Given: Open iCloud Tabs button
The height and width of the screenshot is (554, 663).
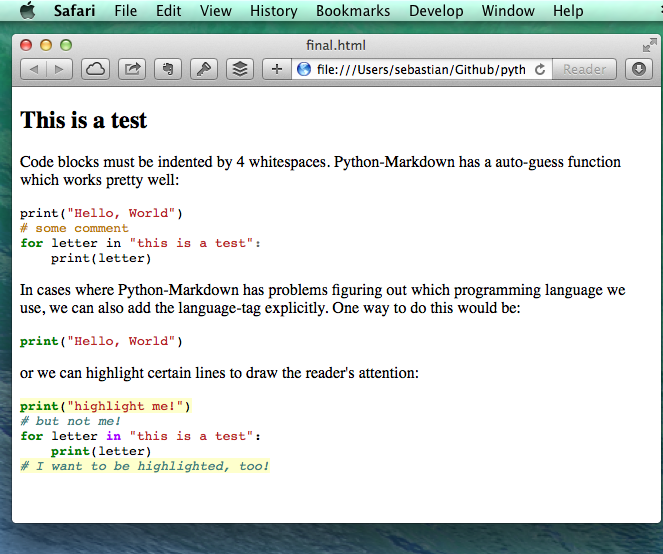Looking at the screenshot, I should coord(95,69).
